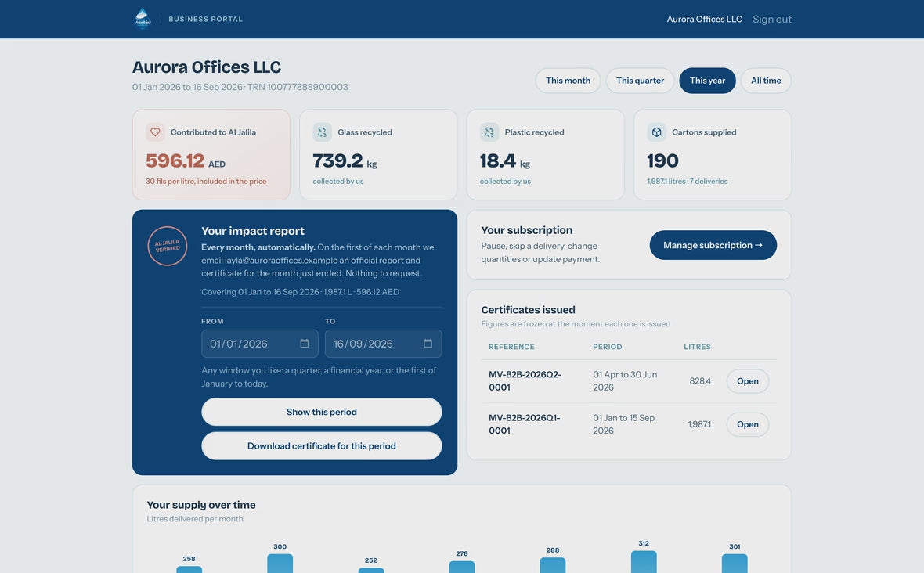
Task: Click the Litres column header
Action: 697,347
